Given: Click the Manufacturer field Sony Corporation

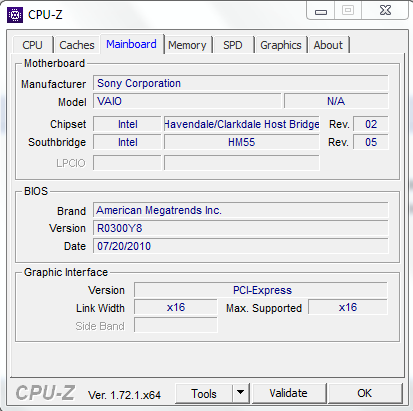Looking at the screenshot, I should coord(241,83).
